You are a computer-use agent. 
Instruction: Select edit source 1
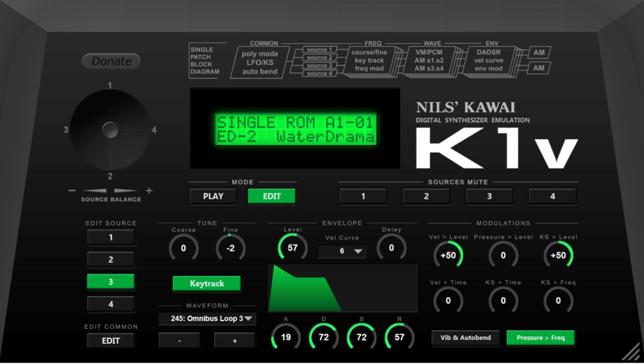click(111, 237)
